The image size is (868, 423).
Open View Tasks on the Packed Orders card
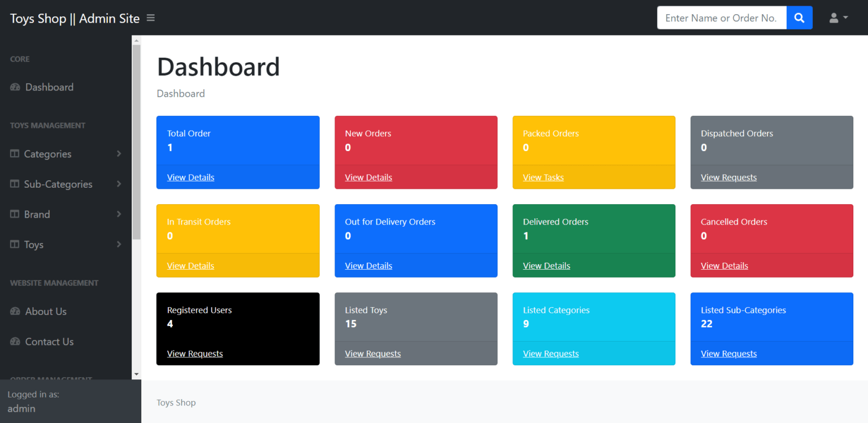tap(543, 177)
